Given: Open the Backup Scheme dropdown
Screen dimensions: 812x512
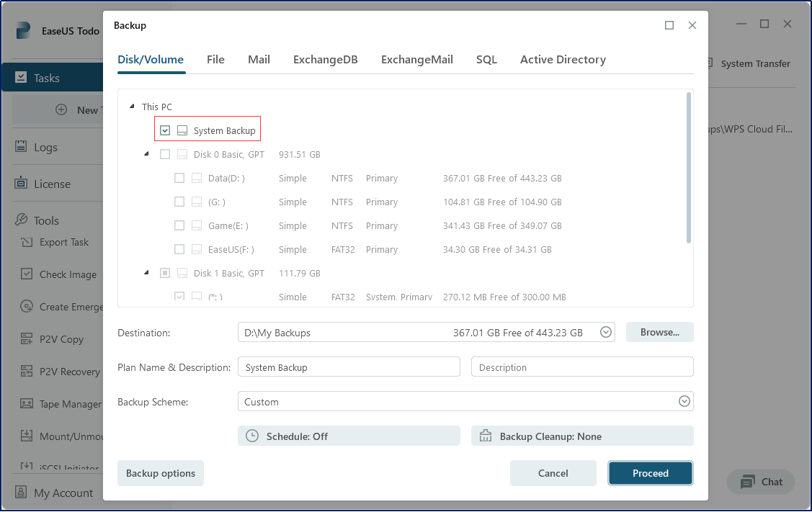Looking at the screenshot, I should [x=684, y=402].
